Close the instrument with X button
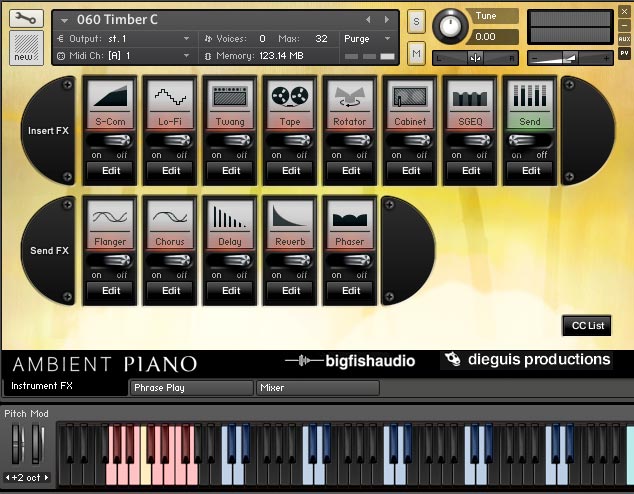This screenshot has width=634, height=494. [624, 11]
